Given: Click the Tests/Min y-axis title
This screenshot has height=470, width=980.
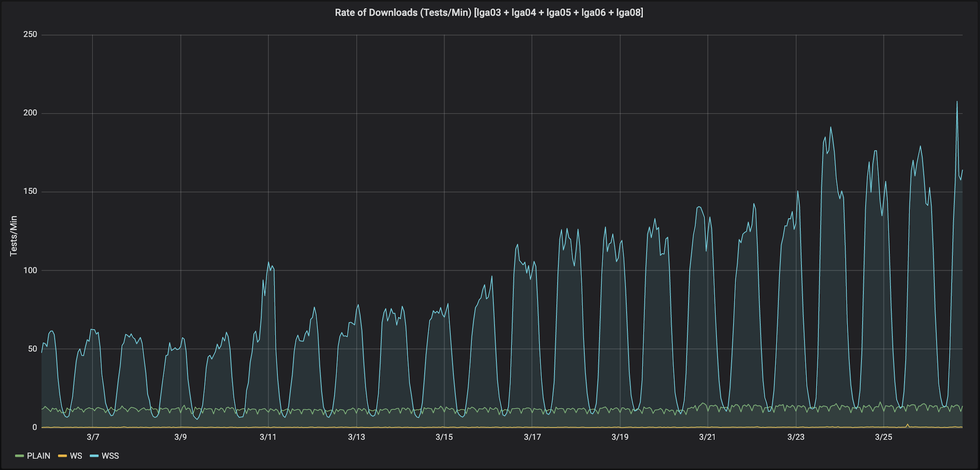Looking at the screenshot, I should 14,236.
